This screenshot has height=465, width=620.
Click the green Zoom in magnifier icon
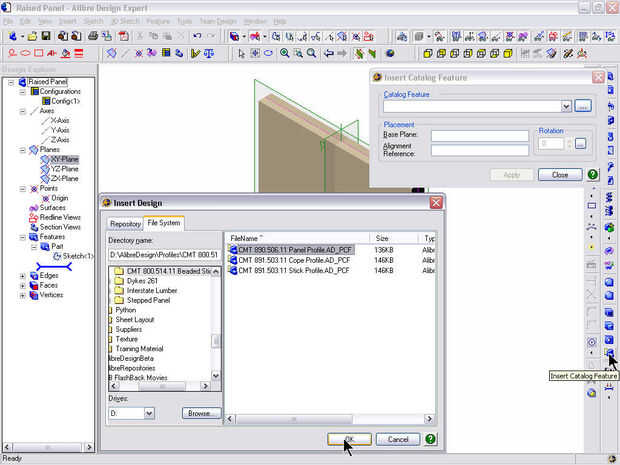point(284,53)
